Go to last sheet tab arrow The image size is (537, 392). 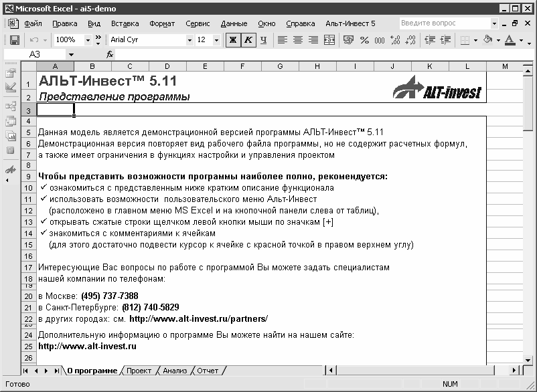pos(56,371)
